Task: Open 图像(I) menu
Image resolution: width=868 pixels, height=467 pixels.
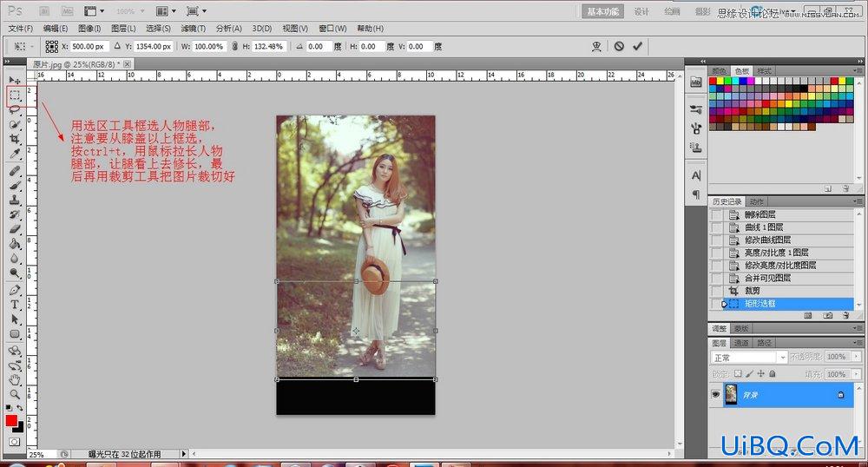Action: pyautogui.click(x=89, y=29)
